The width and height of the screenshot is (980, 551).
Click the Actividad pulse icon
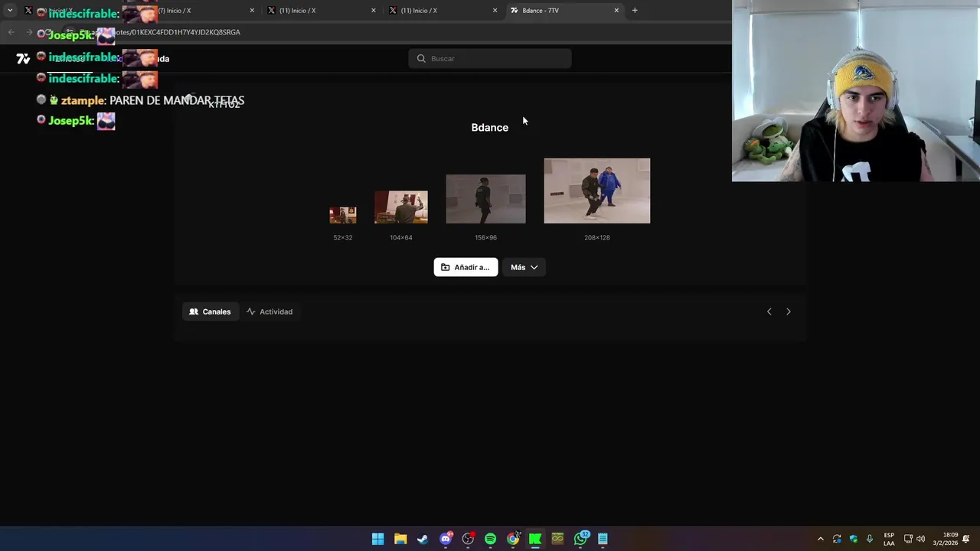tap(250, 311)
